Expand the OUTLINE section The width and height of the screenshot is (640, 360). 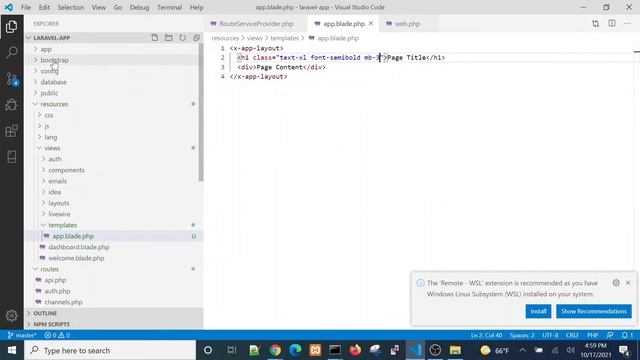coord(114,313)
